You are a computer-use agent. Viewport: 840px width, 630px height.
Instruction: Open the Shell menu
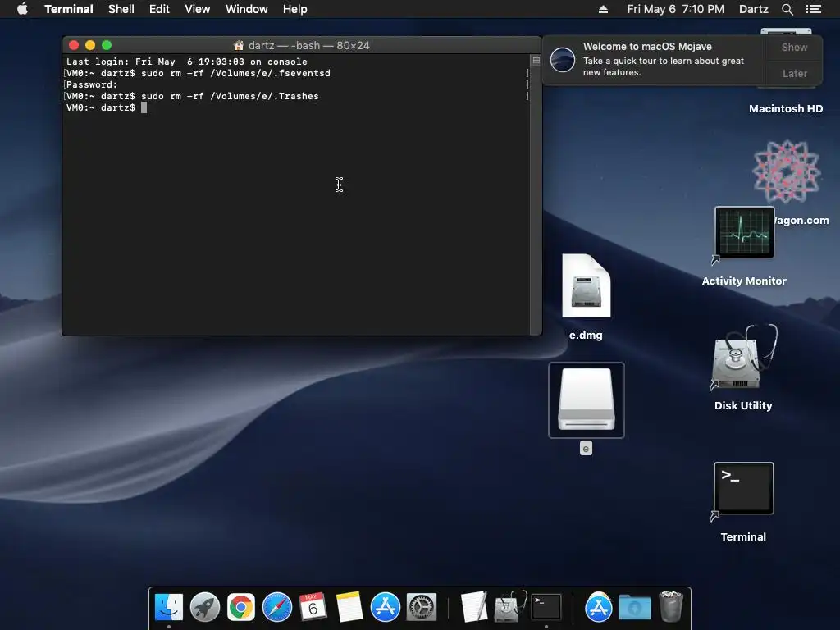pyautogui.click(x=121, y=9)
